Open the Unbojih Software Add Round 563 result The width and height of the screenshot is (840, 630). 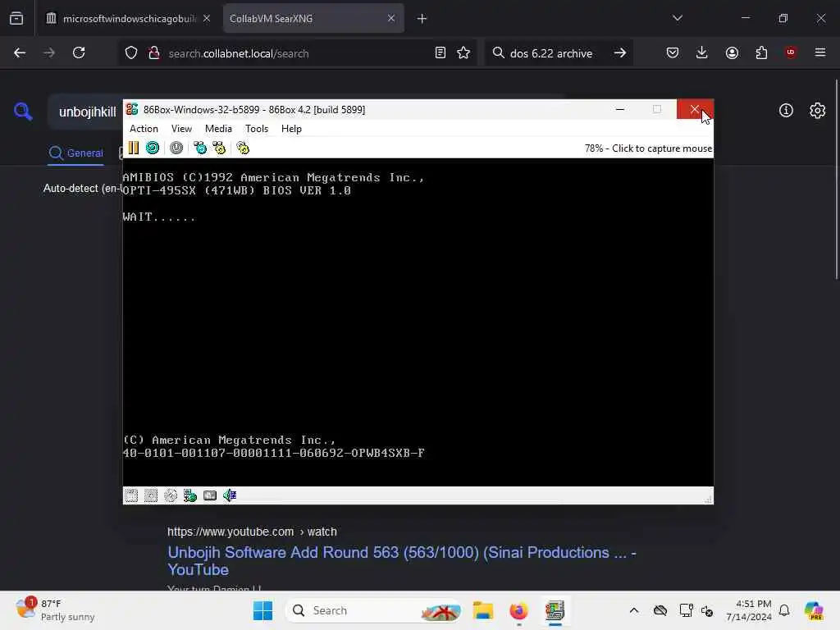tap(402, 561)
